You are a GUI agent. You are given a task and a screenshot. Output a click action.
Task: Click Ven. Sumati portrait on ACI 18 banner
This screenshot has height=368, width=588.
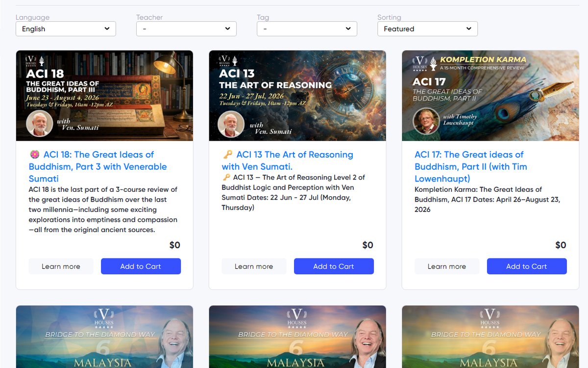pyautogui.click(x=39, y=124)
